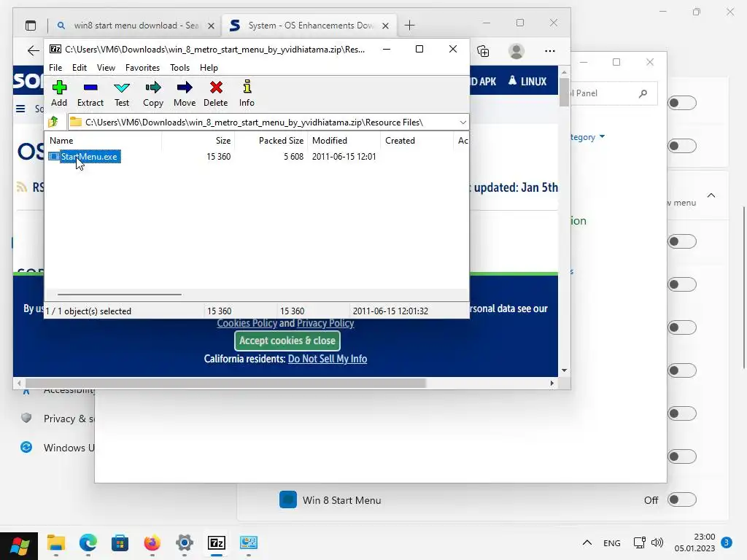747x560 pixels.
Task: Open the volume speaker tray icon
Action: coord(657,542)
